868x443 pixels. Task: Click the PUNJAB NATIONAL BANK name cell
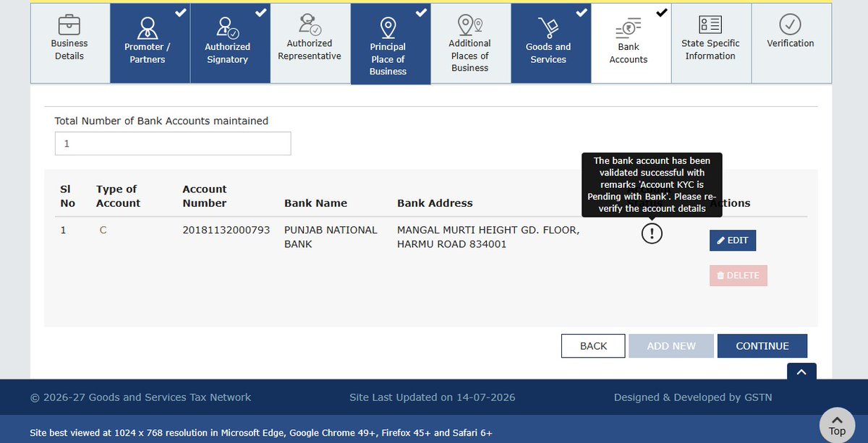[331, 237]
